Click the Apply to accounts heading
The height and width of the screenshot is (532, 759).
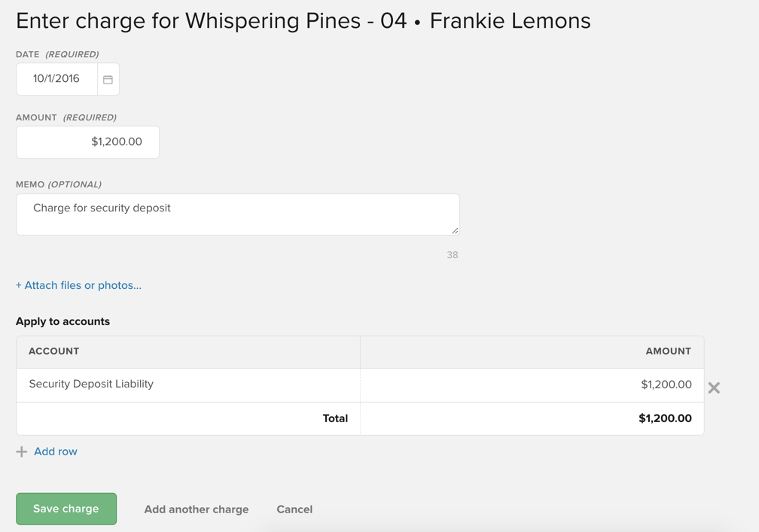click(x=62, y=321)
